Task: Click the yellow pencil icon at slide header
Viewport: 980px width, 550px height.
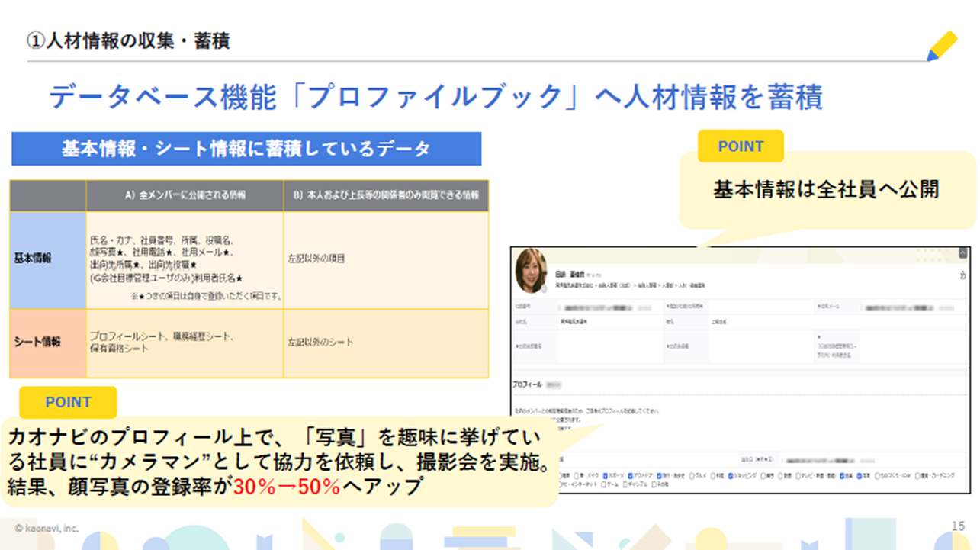Action: point(942,46)
